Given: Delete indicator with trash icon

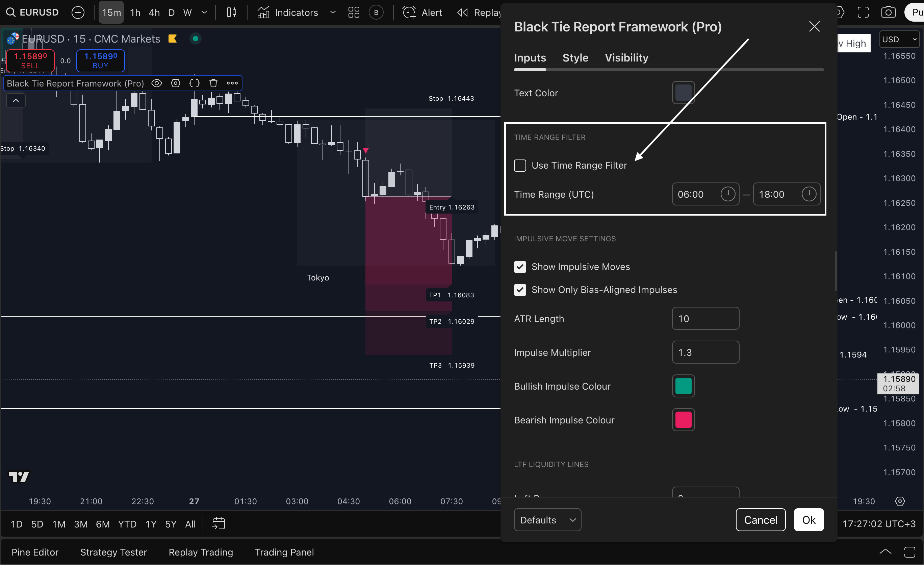Looking at the screenshot, I should tap(213, 83).
